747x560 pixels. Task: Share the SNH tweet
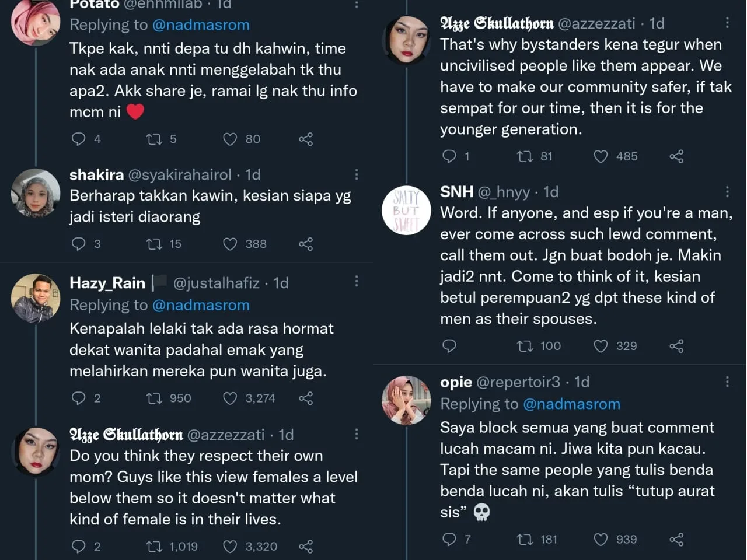pos(676,346)
